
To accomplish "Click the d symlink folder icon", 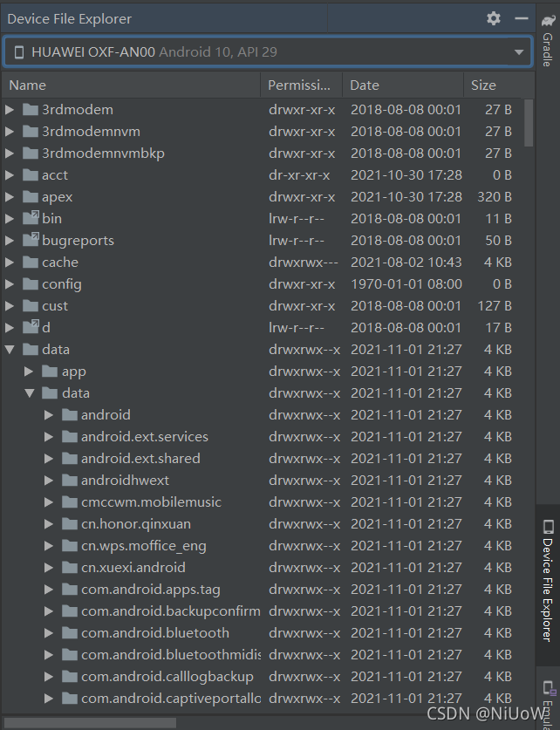I will tap(31, 327).
